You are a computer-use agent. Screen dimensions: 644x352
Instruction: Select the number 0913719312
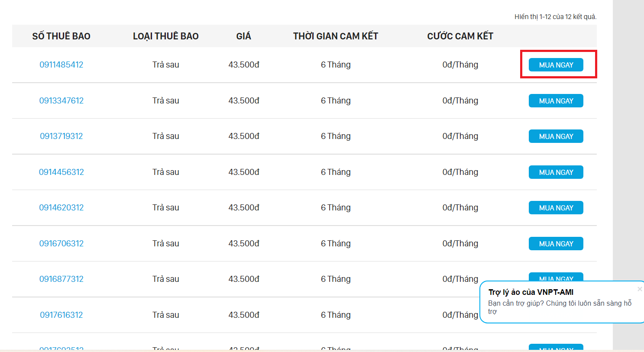[61, 136]
